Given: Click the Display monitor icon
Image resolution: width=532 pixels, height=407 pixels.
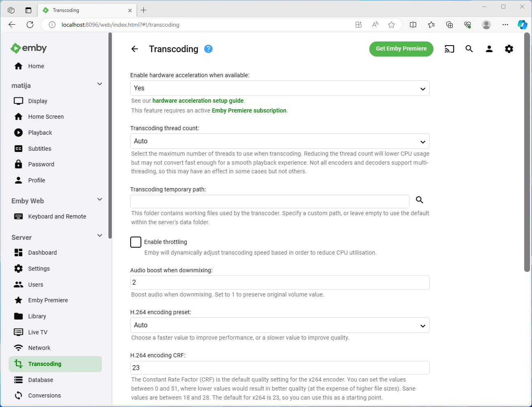Looking at the screenshot, I should (18, 101).
